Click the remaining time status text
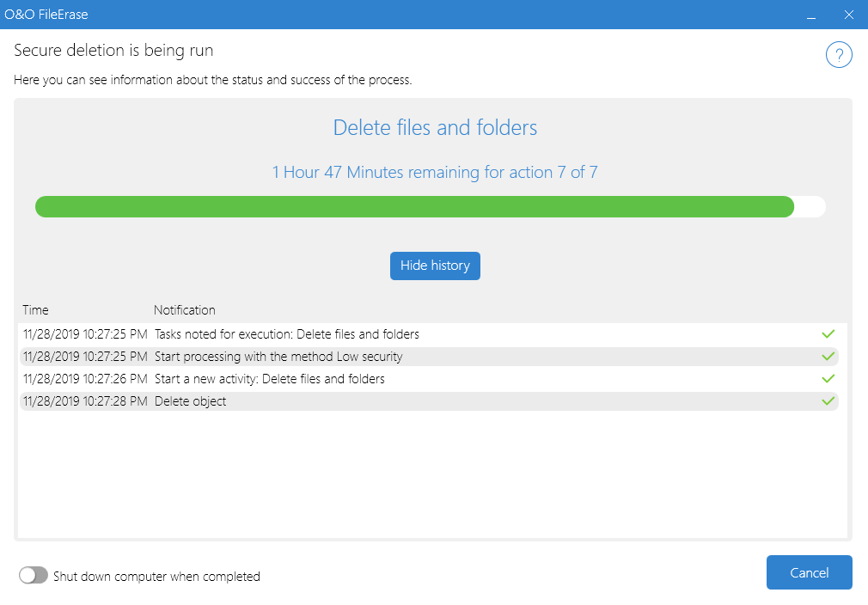The width and height of the screenshot is (868, 605). pyautogui.click(x=435, y=172)
